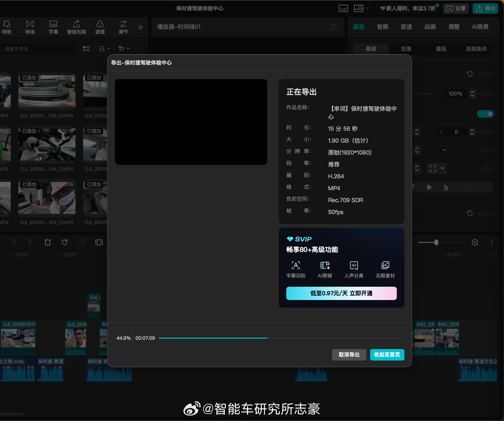Open the media filter dropdown

124,49
